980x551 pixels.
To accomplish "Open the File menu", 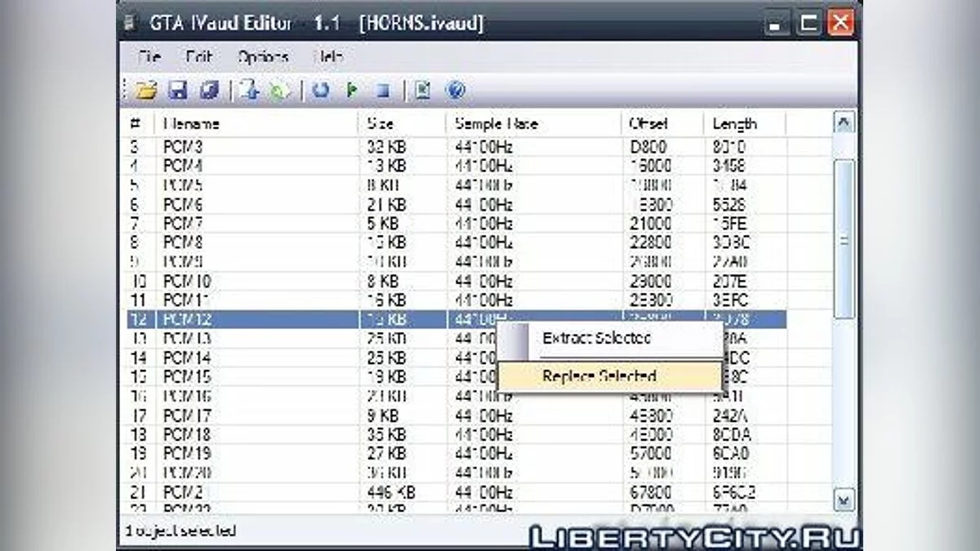I will pyautogui.click(x=149, y=57).
